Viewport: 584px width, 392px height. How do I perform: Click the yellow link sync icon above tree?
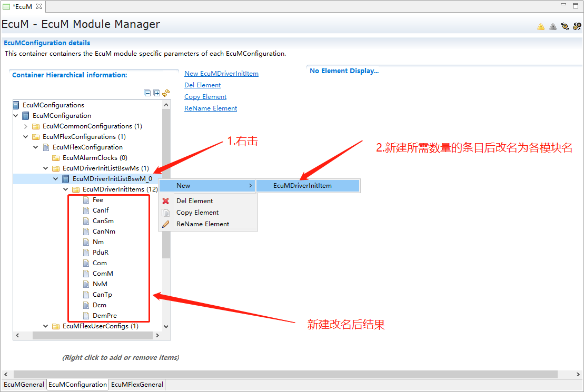[x=166, y=93]
